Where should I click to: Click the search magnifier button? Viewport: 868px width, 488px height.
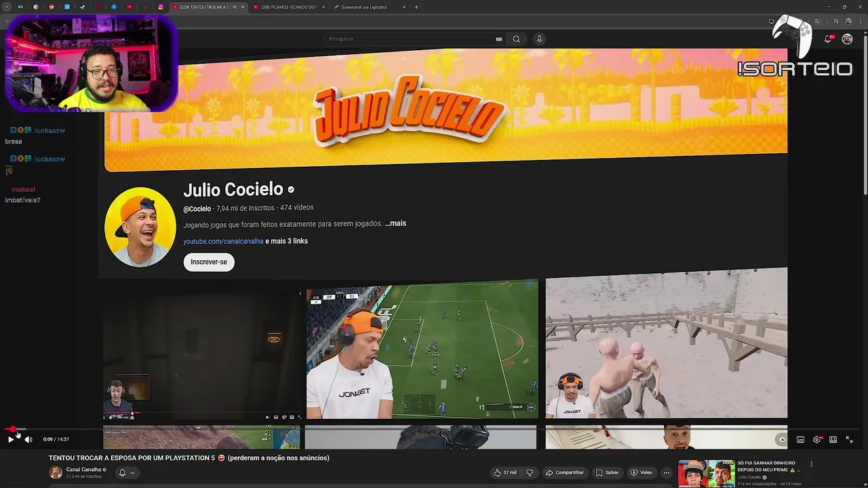click(x=516, y=39)
